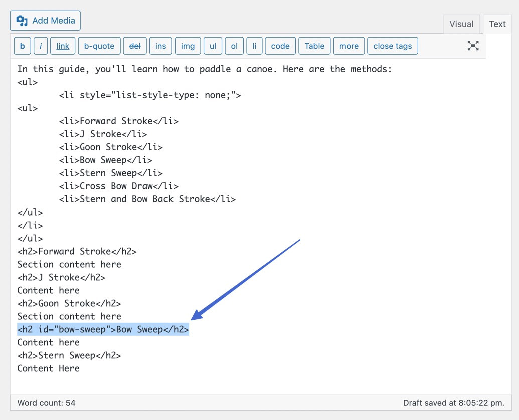Insert an unordered list with ul button
The width and height of the screenshot is (519, 420).
tap(213, 46)
